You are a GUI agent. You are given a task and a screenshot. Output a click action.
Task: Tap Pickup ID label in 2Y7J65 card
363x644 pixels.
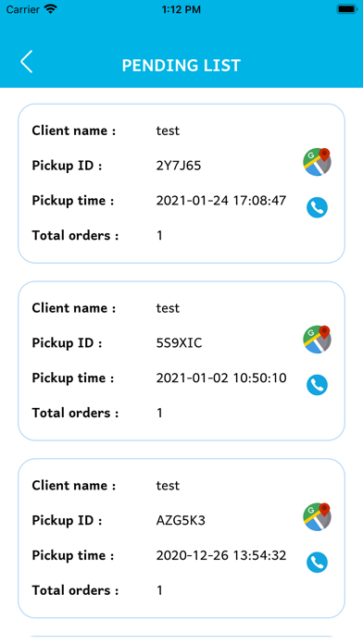coord(67,166)
